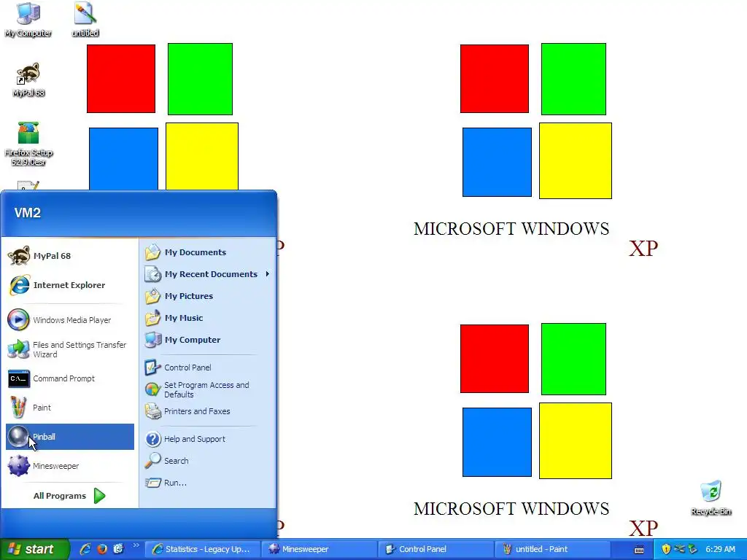Screen dimensions: 747x560
Task: Switch to the untitled - Paint taskbar window
Action: coord(553,549)
